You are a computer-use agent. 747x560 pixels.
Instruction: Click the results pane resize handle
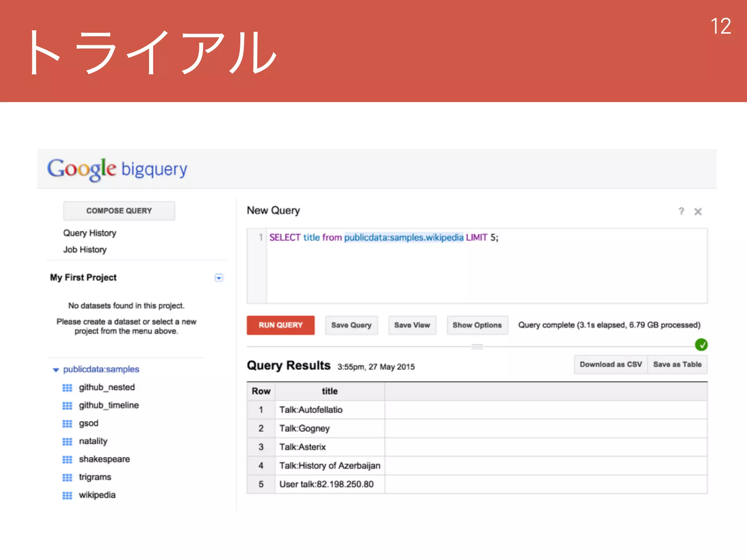(477, 347)
